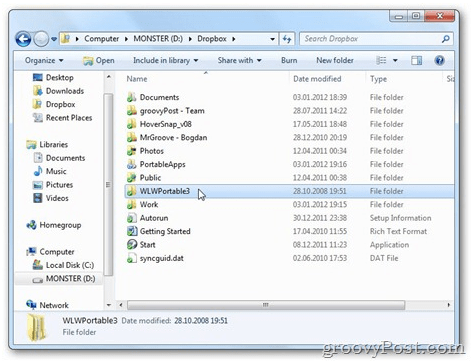Sort by the Date modified column
The width and height of the screenshot is (471, 361).
[x=317, y=79]
